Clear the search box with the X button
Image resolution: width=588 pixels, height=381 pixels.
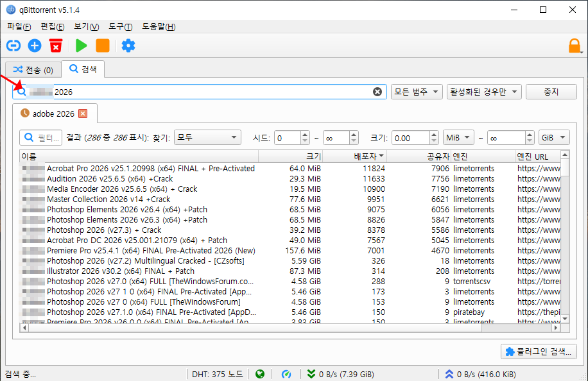pyautogui.click(x=377, y=92)
